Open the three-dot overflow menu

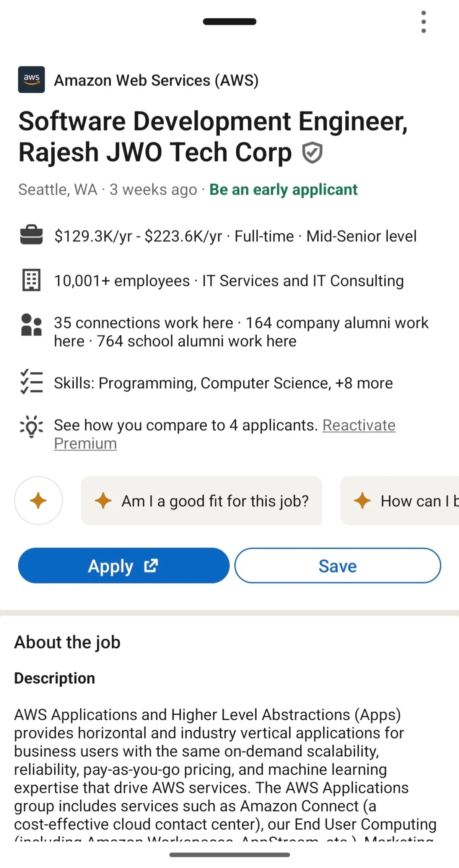423,22
